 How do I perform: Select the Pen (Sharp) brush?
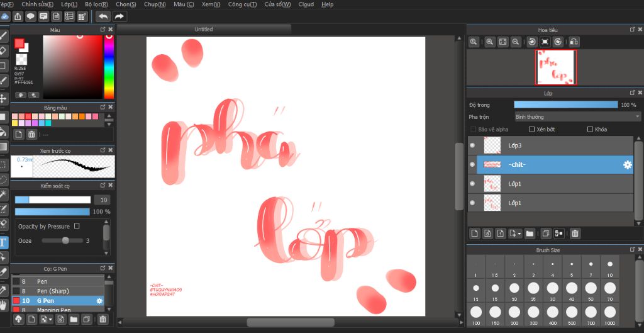point(57,291)
